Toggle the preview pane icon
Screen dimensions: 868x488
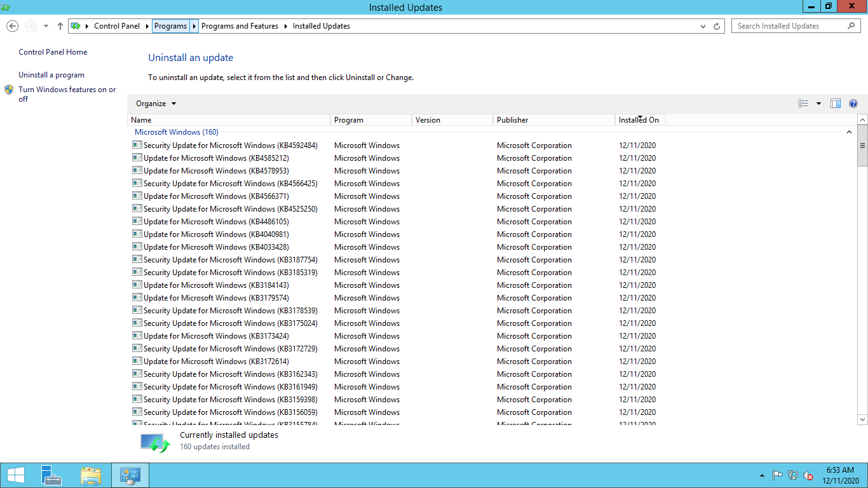click(x=836, y=104)
